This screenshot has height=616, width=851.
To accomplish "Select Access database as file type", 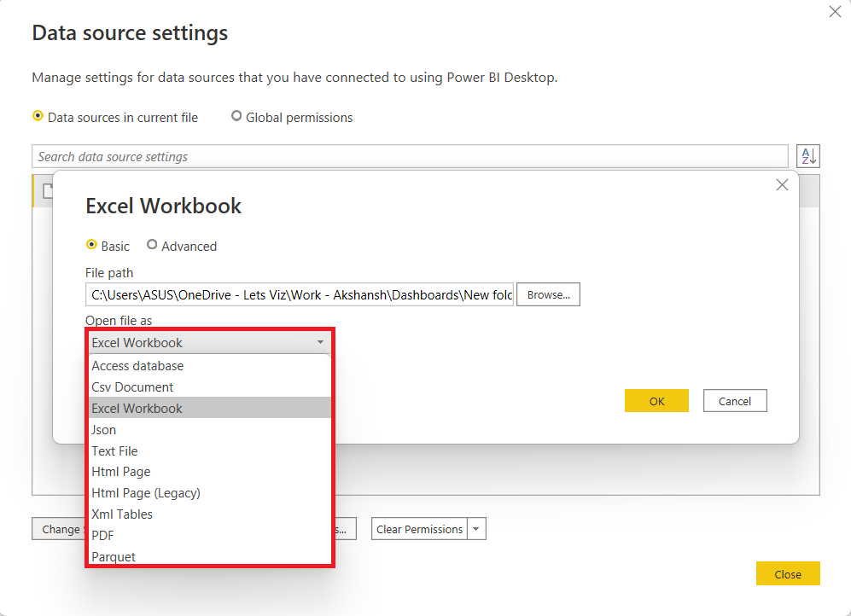I will coord(137,365).
